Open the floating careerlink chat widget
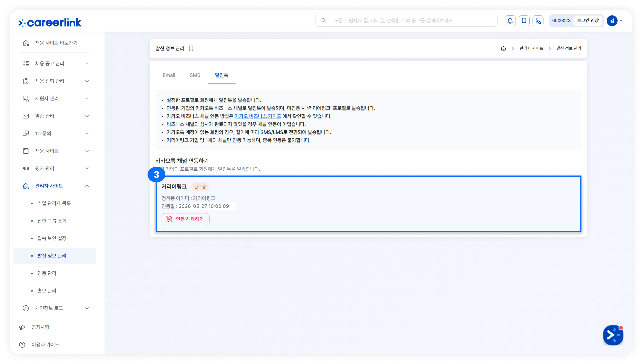642x364 pixels. [x=613, y=335]
